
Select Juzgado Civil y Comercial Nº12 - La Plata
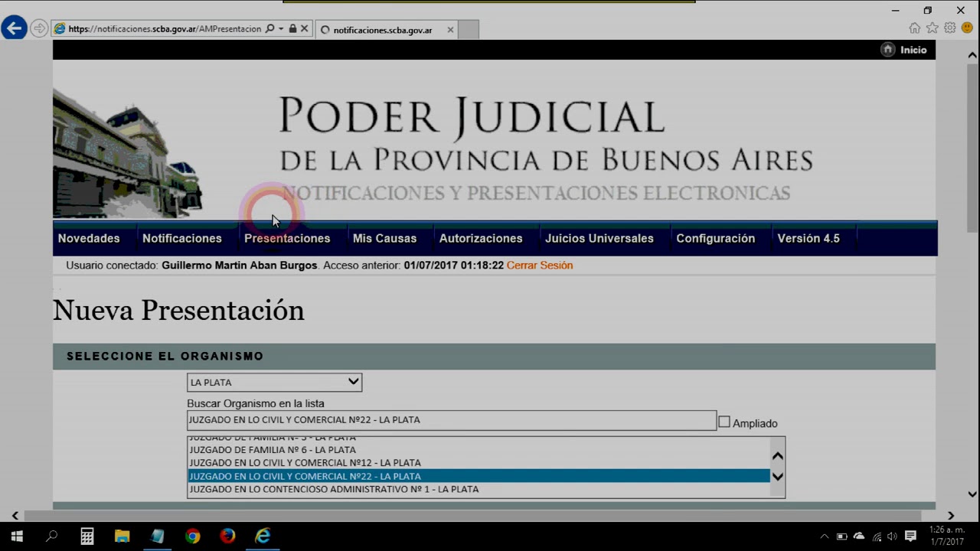479,463
